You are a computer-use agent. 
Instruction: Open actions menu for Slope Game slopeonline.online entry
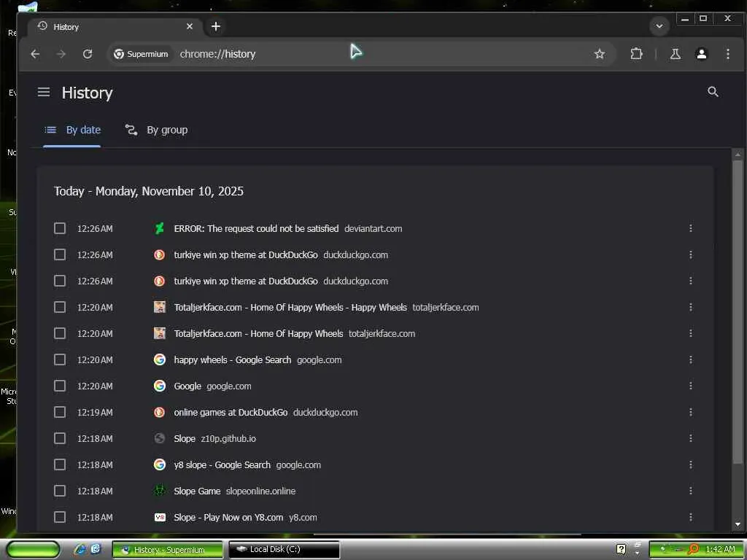coord(690,491)
